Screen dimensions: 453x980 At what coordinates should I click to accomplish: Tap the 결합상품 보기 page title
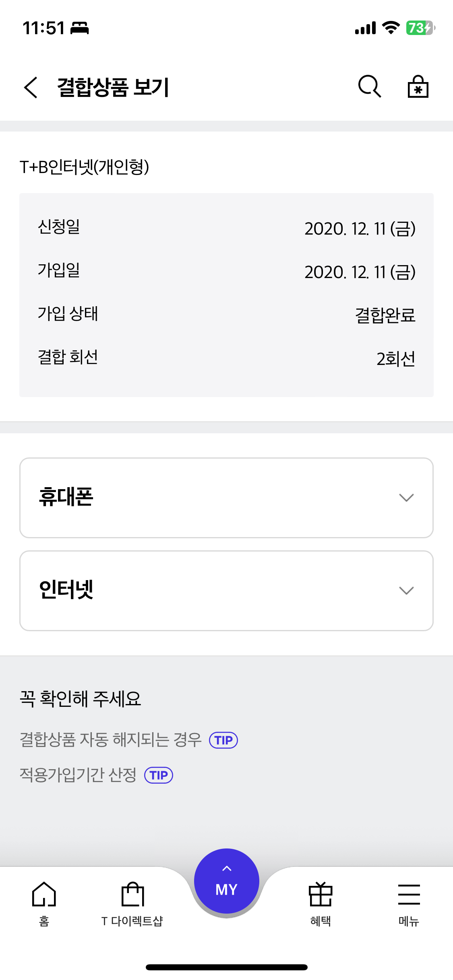pyautogui.click(x=113, y=87)
